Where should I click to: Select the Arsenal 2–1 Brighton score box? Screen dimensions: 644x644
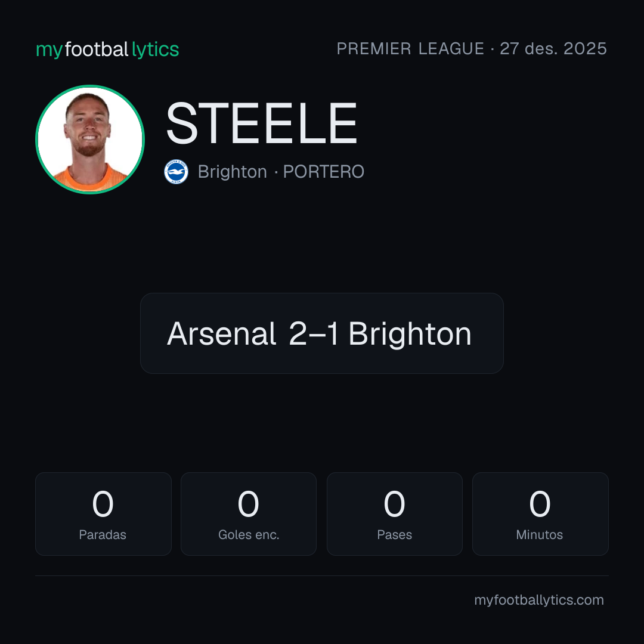[x=321, y=333]
